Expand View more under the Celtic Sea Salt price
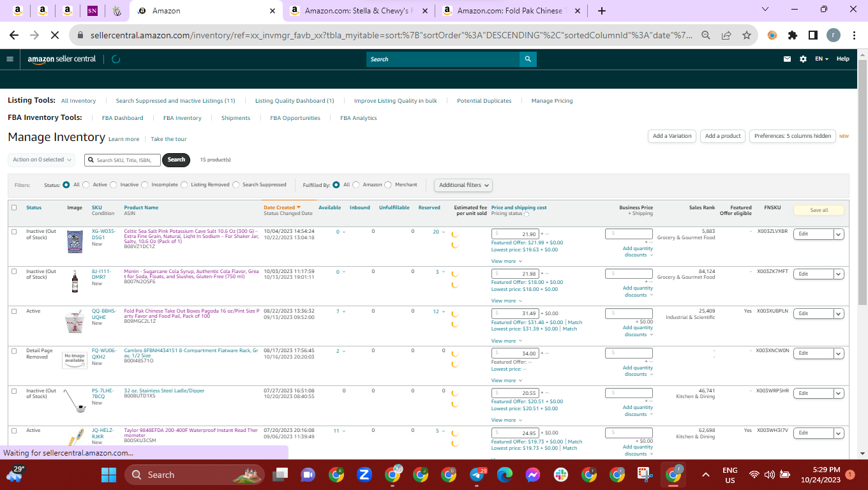 coord(506,261)
